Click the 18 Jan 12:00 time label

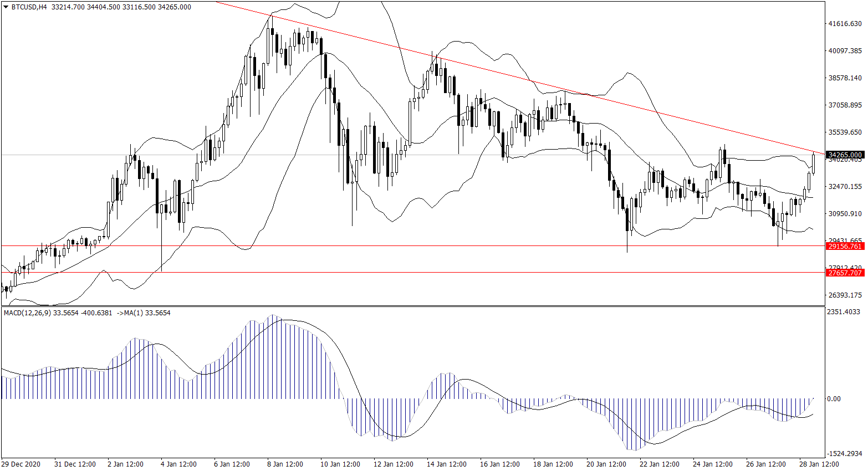[x=553, y=464]
